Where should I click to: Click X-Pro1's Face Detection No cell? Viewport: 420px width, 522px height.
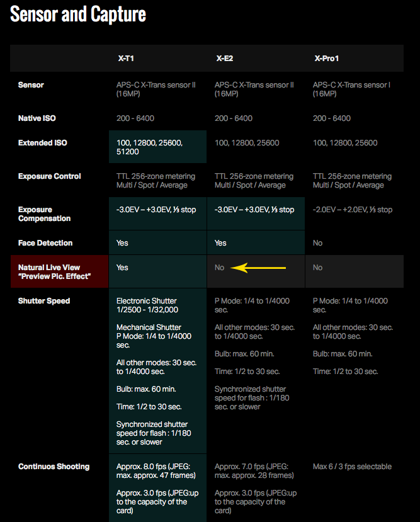click(318, 243)
